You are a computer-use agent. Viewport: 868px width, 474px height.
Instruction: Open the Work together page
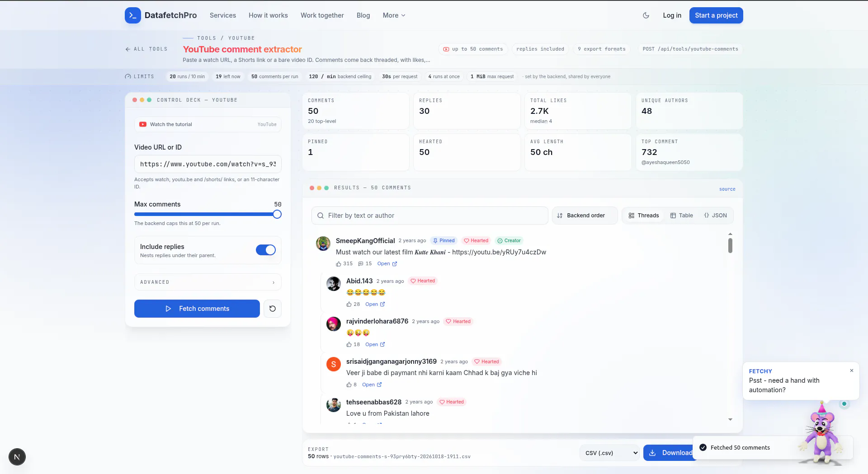[322, 15]
